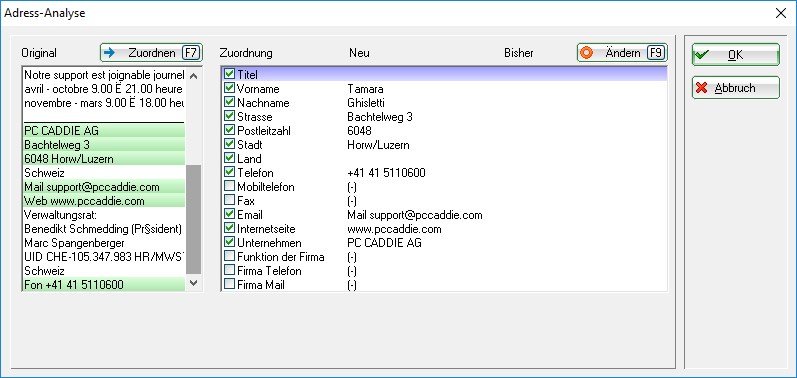
Task: Select the 'Marc Spangenberger' line
Action: point(104,243)
